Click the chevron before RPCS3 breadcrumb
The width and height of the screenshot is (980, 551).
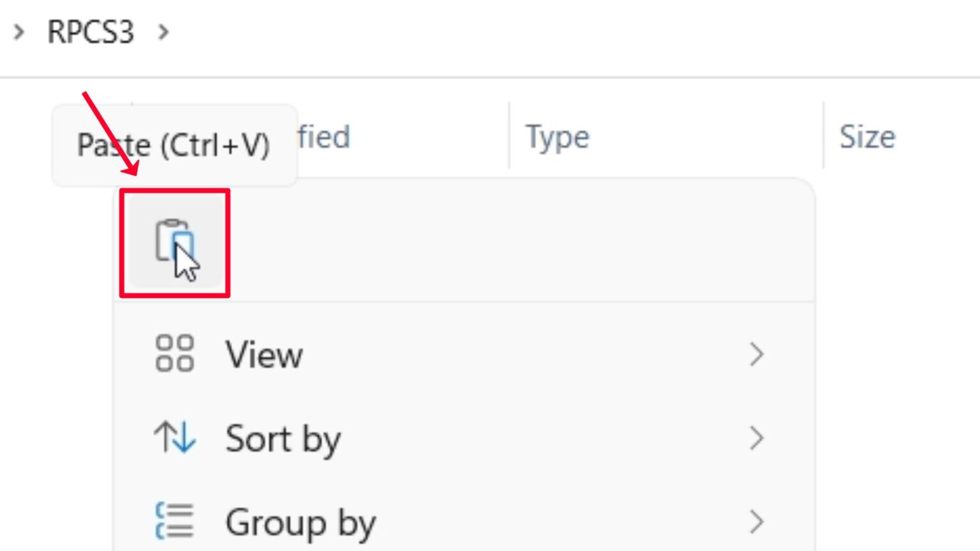19,32
